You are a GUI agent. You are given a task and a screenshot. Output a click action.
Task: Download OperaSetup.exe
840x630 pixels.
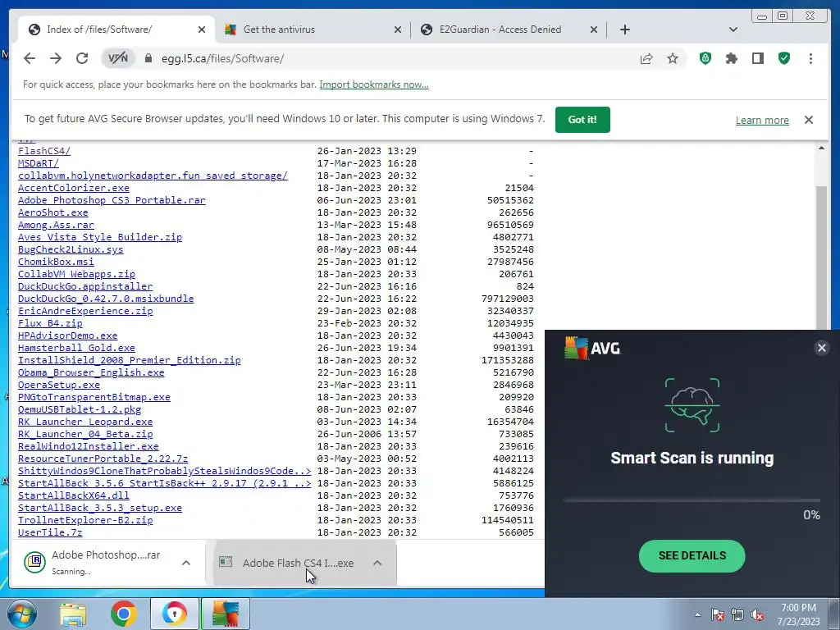59,386
